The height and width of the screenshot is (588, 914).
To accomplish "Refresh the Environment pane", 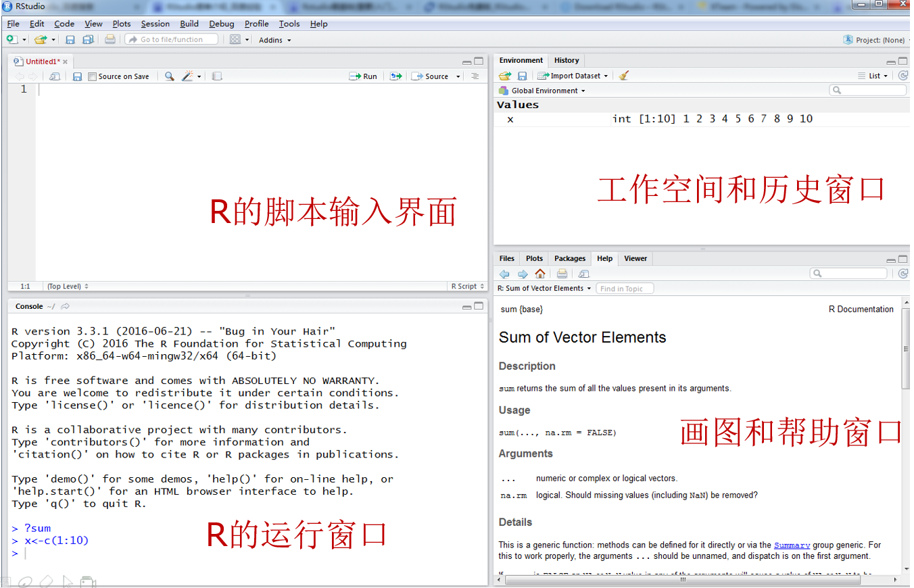I will tap(903, 76).
